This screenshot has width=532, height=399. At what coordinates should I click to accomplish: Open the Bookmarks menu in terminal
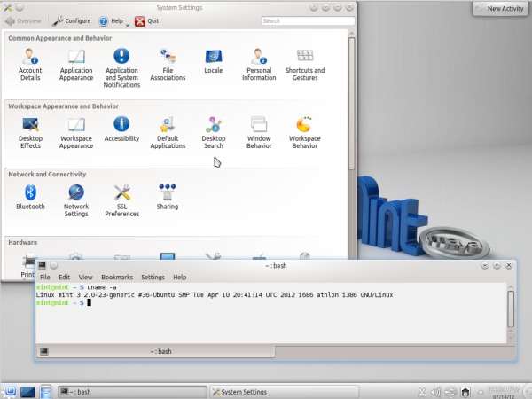(116, 278)
